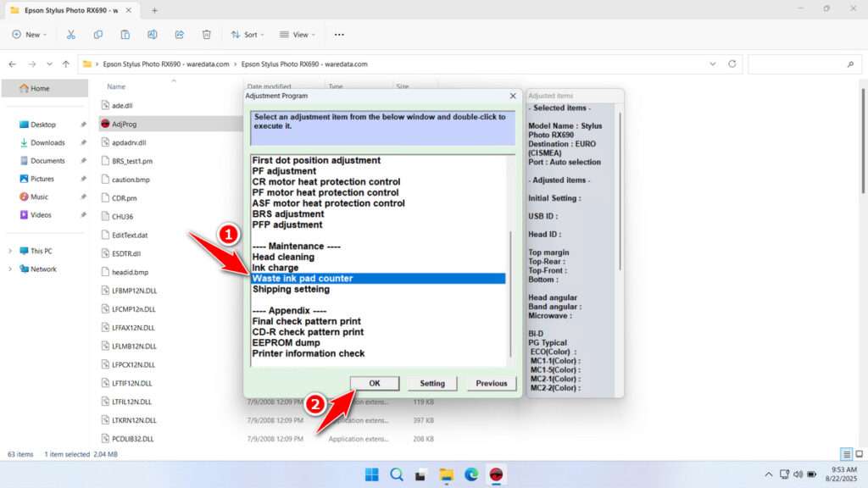The image size is (868, 488).
Task: Click the Copy icon in Explorer toolbar
Action: click(x=98, y=34)
